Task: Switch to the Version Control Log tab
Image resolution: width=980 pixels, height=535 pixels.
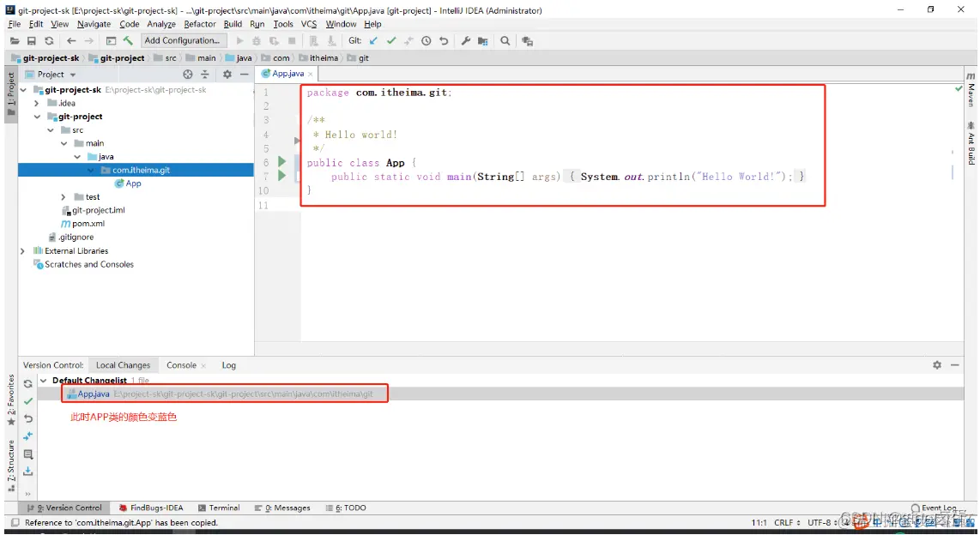Action: [229, 365]
